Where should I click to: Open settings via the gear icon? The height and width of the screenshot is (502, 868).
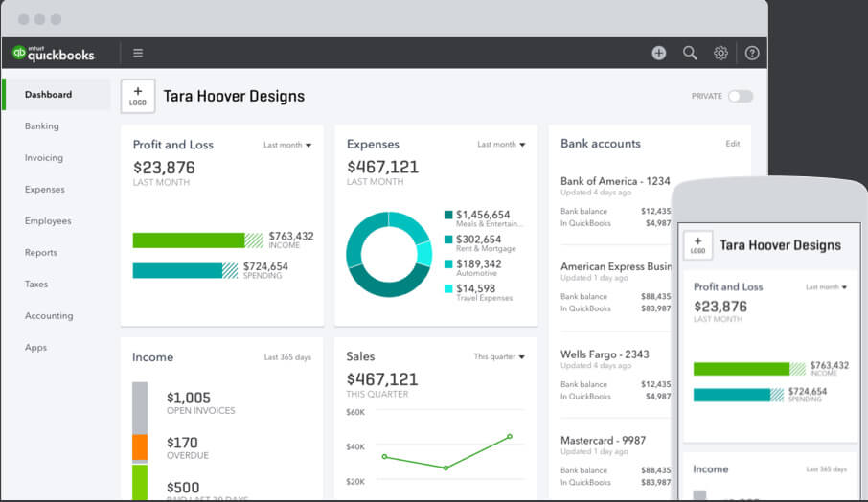pyautogui.click(x=720, y=54)
